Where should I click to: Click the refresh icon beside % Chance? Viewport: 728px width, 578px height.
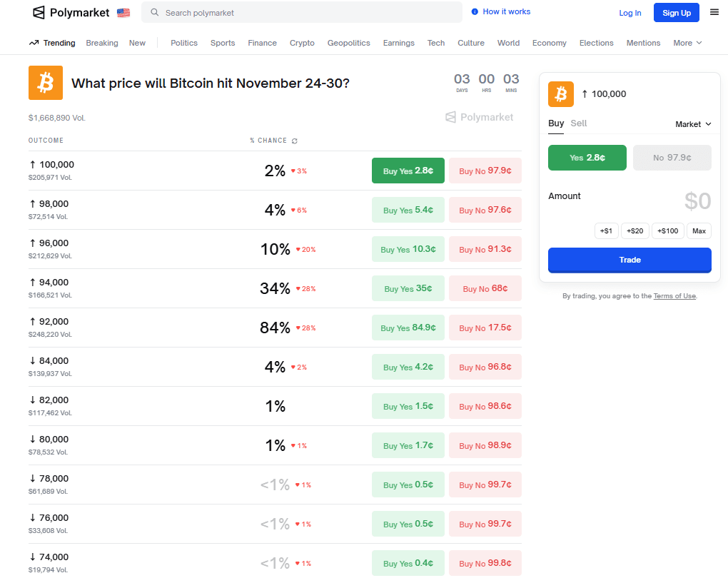[x=295, y=141]
